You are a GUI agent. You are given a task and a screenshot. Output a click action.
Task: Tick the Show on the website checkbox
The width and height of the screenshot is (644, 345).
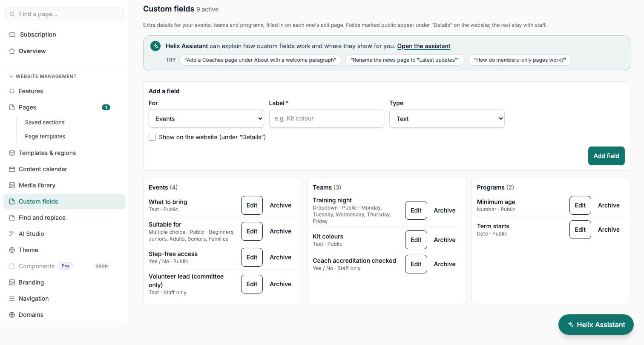click(152, 137)
